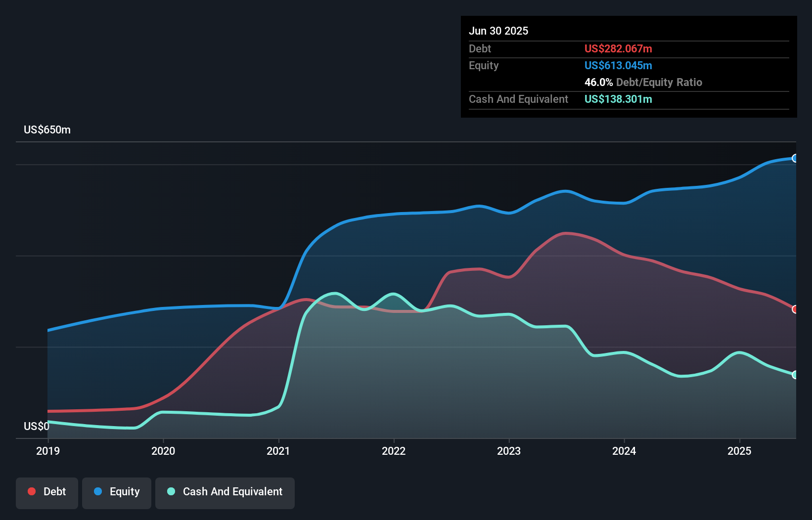Select the teal Cash And Equivalent legend dot
This screenshot has height=520, width=812.
(171, 491)
